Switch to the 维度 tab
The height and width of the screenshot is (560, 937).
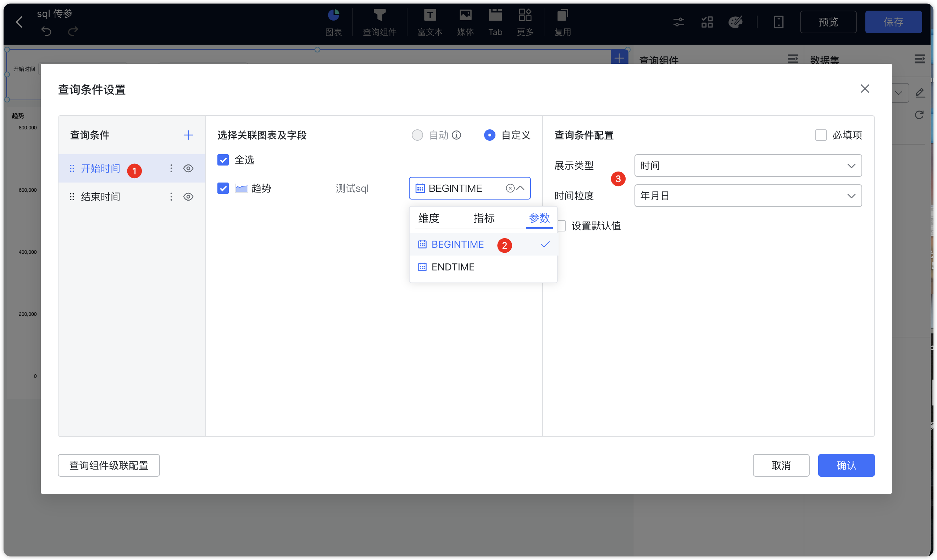pos(428,218)
